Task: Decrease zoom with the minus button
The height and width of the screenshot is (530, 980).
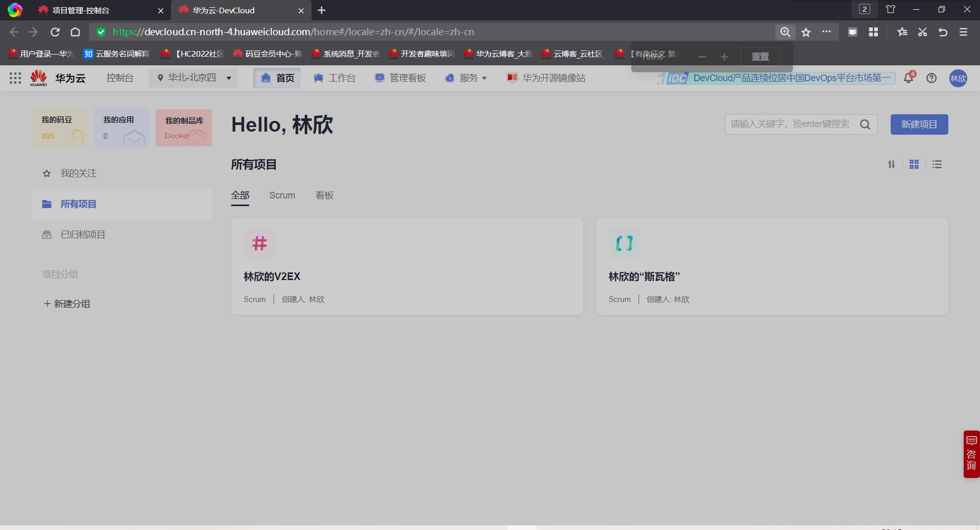Action: [702, 57]
